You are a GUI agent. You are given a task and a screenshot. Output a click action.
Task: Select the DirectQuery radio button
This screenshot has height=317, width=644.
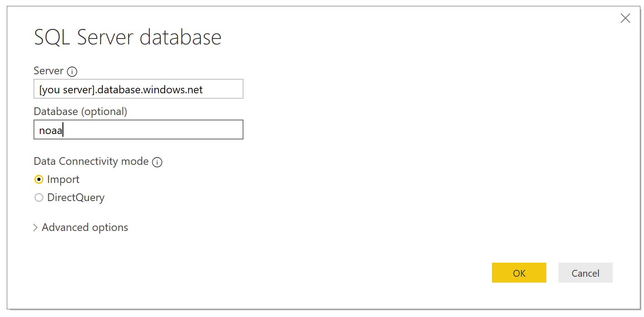click(39, 198)
